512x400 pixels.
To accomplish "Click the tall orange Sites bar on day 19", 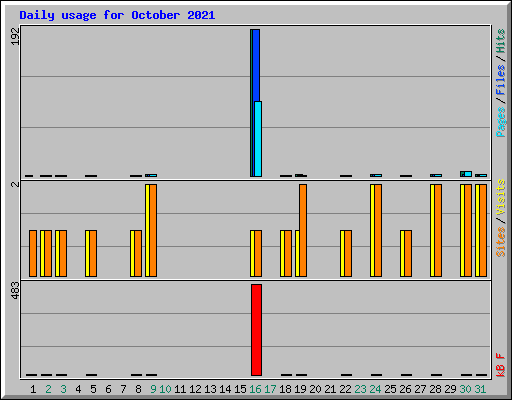I will [303, 230].
